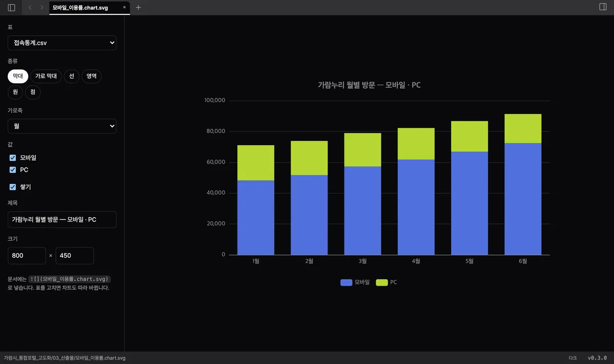Click the 제목 title input field
This screenshot has height=364, width=614.
point(62,220)
